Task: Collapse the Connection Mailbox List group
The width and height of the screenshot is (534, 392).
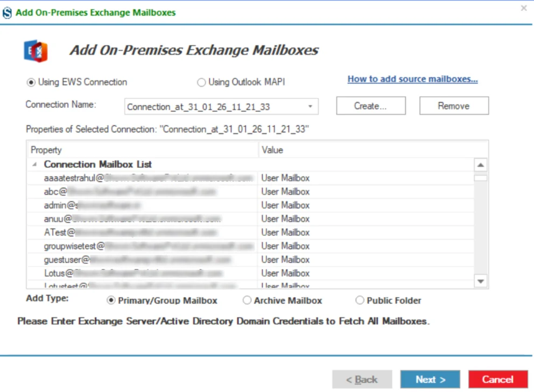Action: [34, 164]
